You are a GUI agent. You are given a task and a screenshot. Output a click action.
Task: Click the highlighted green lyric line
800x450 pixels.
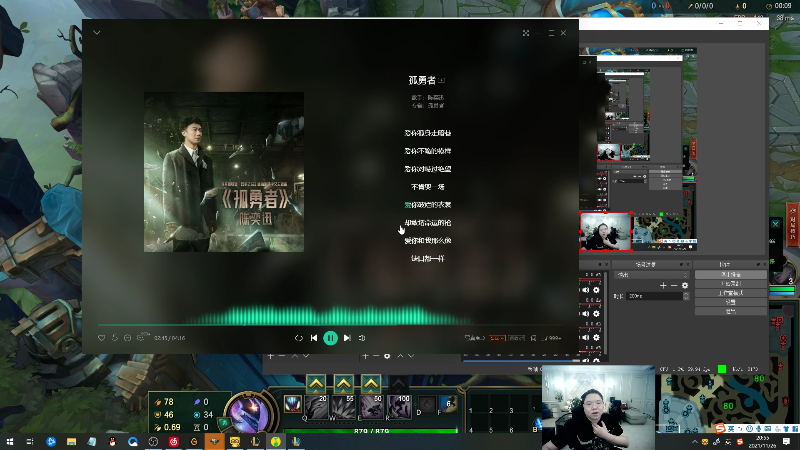point(428,205)
